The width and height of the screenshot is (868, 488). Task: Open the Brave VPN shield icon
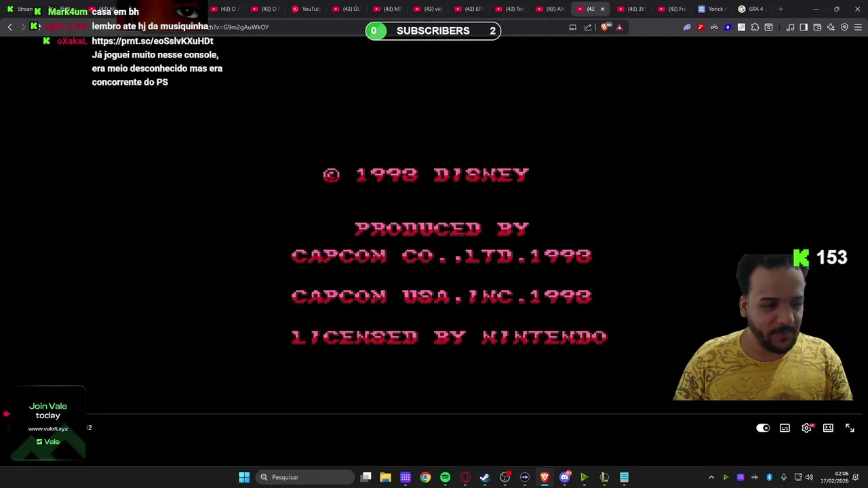point(844,27)
